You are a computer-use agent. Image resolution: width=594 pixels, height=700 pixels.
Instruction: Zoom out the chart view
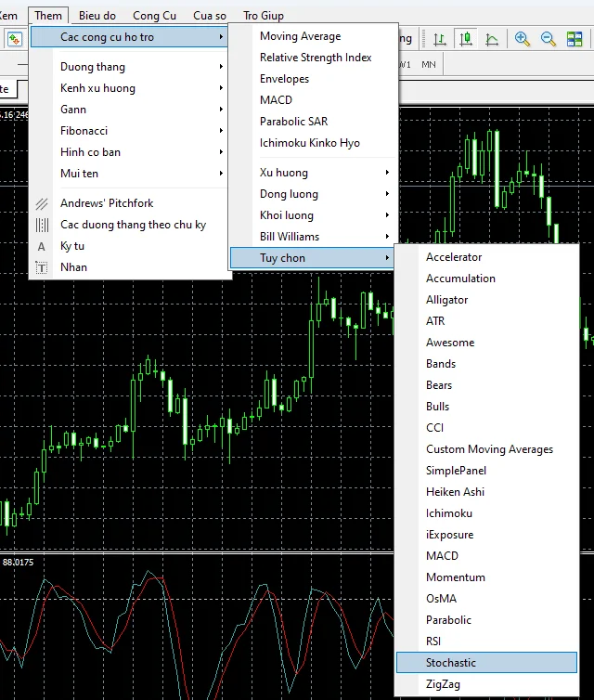(x=548, y=39)
